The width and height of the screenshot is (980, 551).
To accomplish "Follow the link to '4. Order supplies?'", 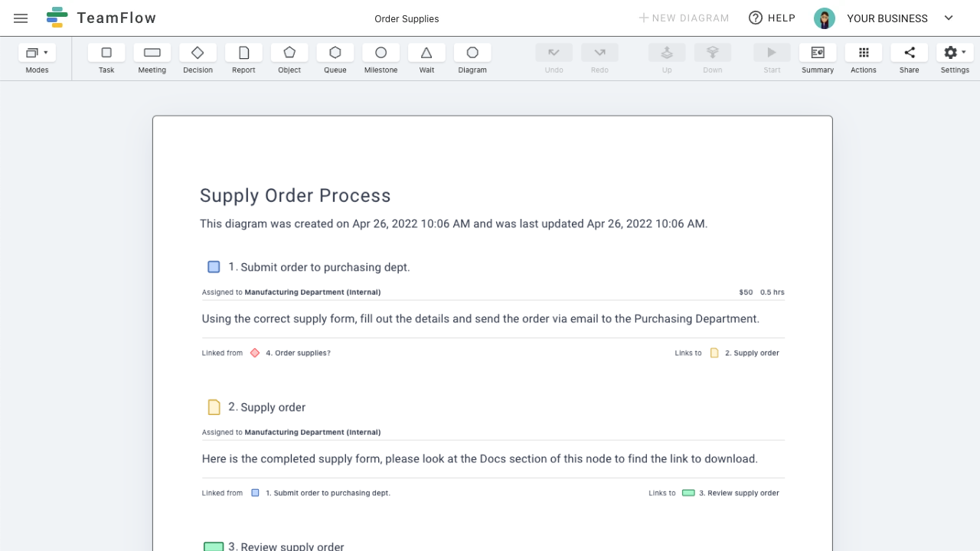I will coord(298,353).
